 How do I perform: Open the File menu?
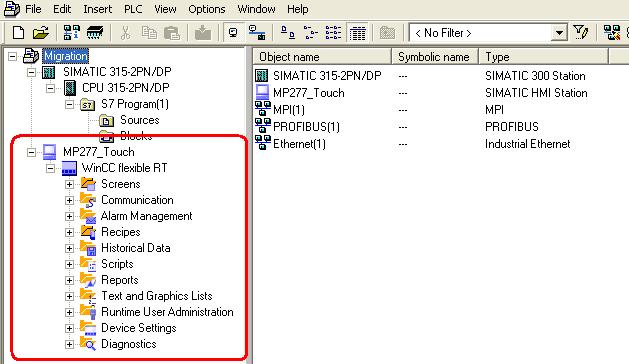[x=33, y=9]
